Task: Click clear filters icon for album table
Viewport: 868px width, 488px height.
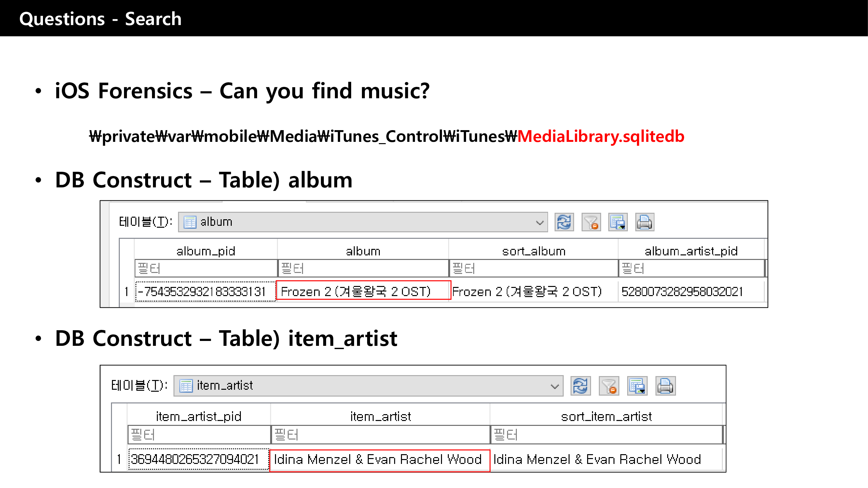Action: 591,222
